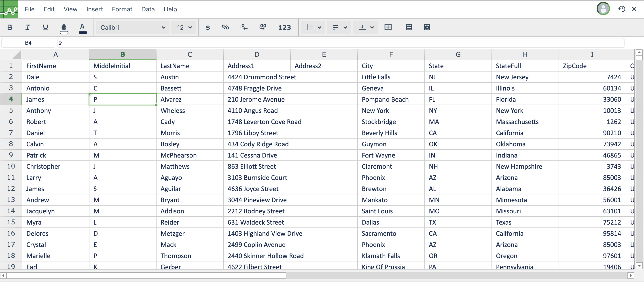Select the zip code cell 46865

pyautogui.click(x=592, y=155)
